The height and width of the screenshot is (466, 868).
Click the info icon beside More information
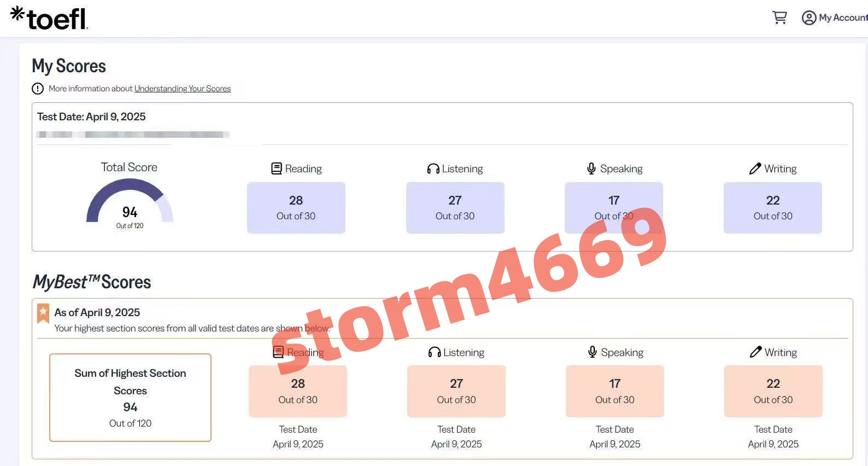point(38,89)
